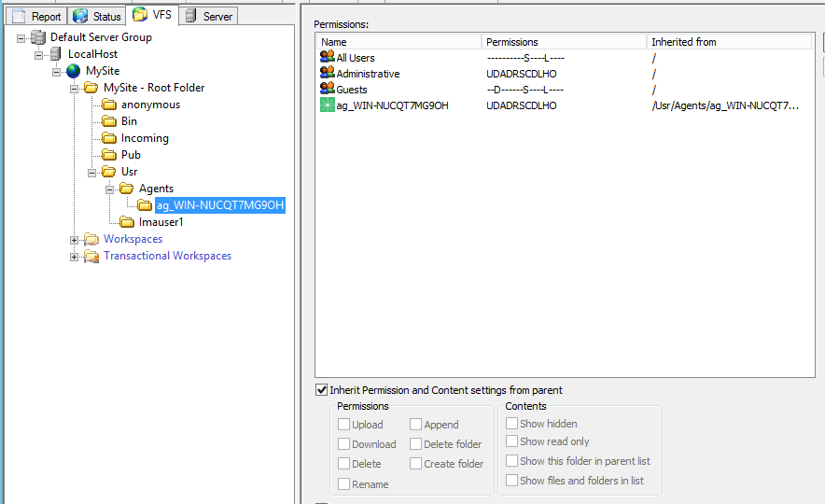Image resolution: width=825 pixels, height=504 pixels.
Task: Click the Guests group icon
Action: click(x=327, y=90)
